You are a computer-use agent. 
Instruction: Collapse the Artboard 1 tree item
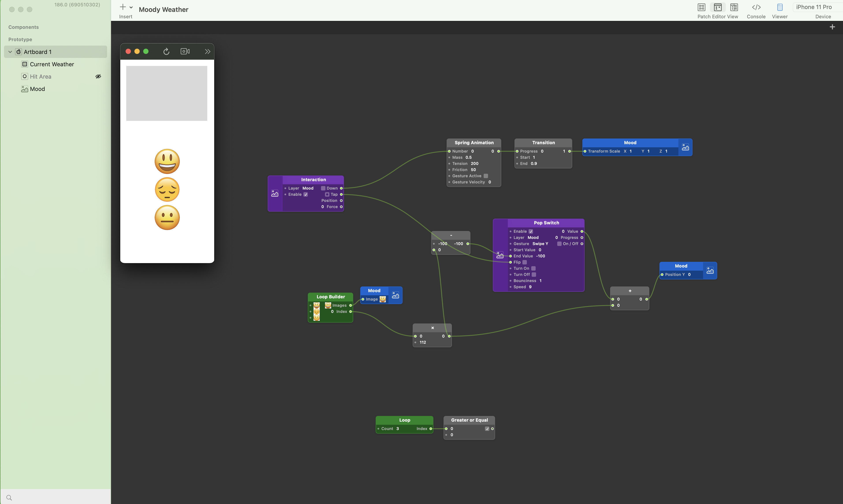(x=10, y=52)
